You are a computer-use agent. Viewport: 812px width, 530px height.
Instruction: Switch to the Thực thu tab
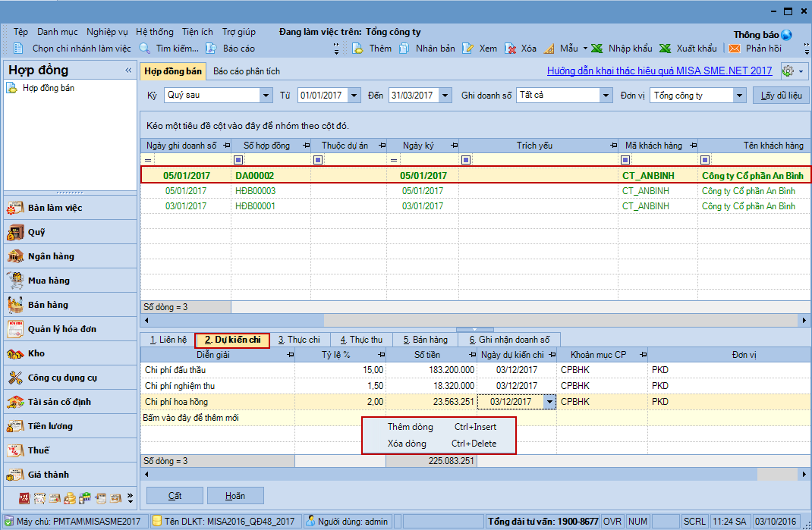360,340
